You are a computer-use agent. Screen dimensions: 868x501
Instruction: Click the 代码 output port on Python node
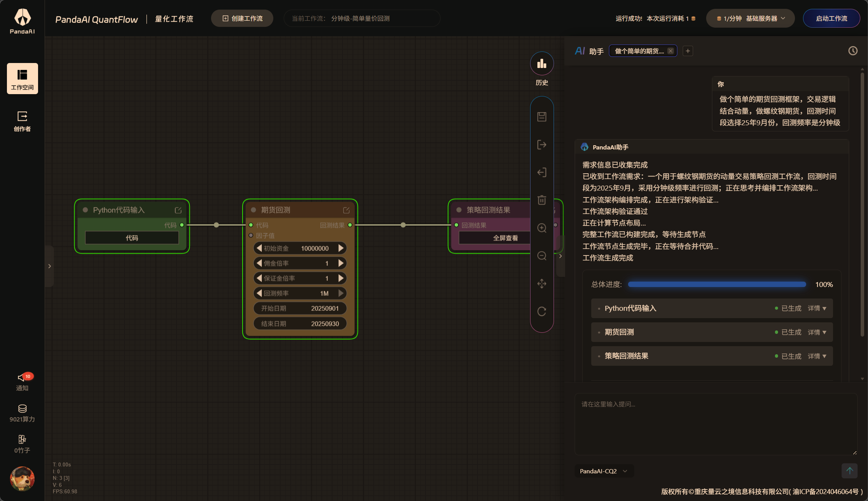(182, 225)
